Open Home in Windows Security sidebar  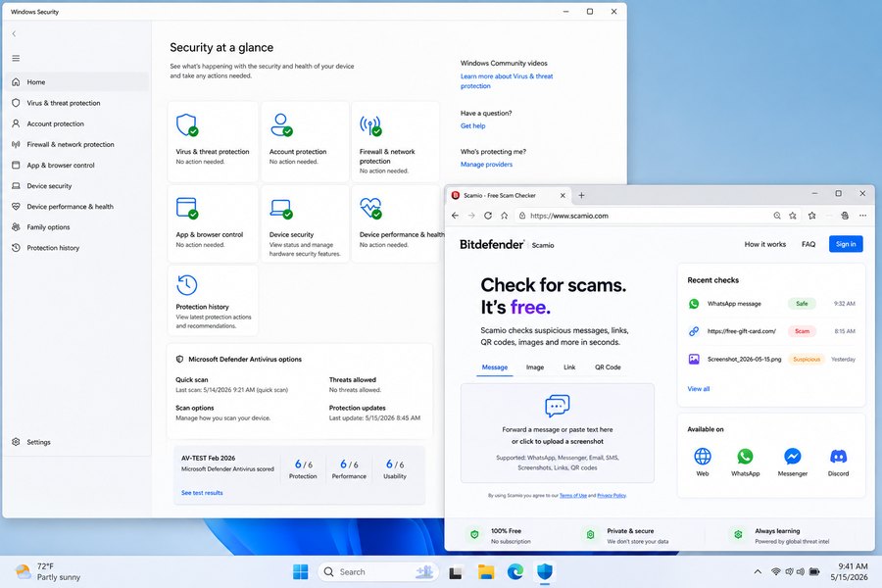(76, 82)
